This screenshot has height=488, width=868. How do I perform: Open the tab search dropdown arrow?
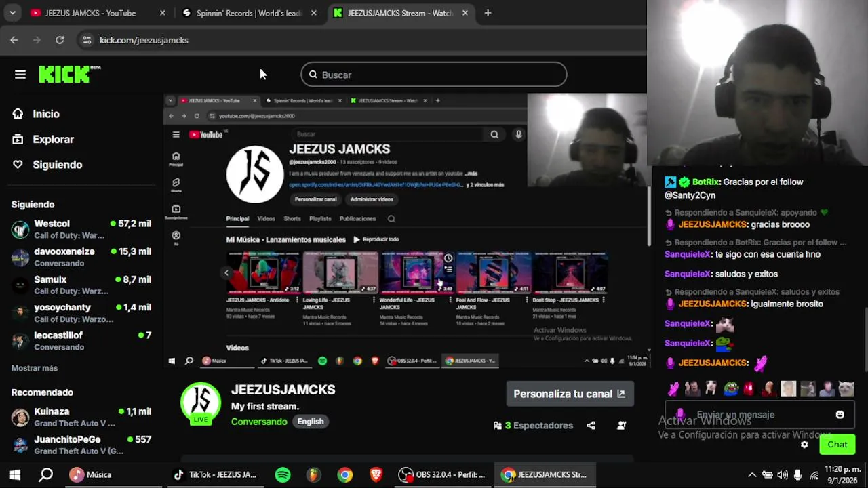12,13
